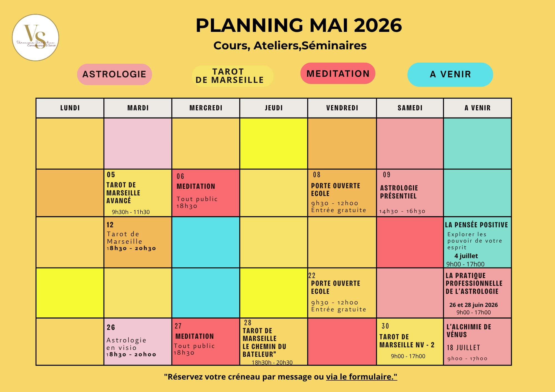
Task: Select the 30 Tarot de Marseille NV-2 event
Action: tap(410, 342)
